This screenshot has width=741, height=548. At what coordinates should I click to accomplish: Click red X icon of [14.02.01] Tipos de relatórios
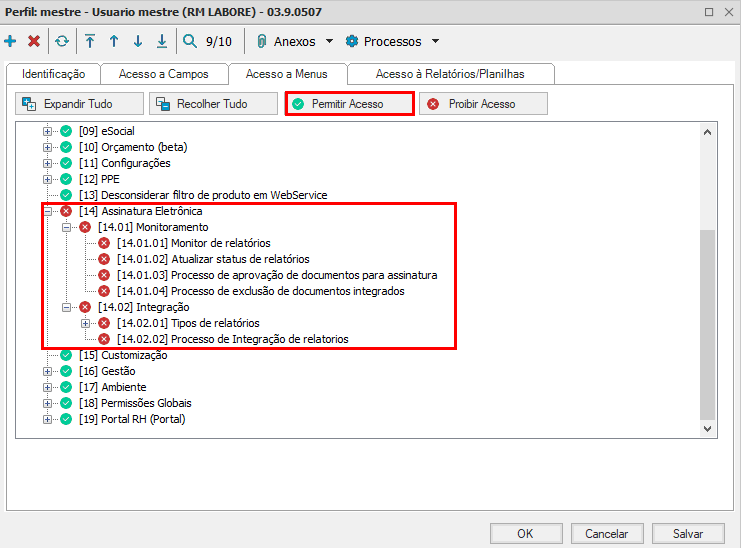(104, 323)
